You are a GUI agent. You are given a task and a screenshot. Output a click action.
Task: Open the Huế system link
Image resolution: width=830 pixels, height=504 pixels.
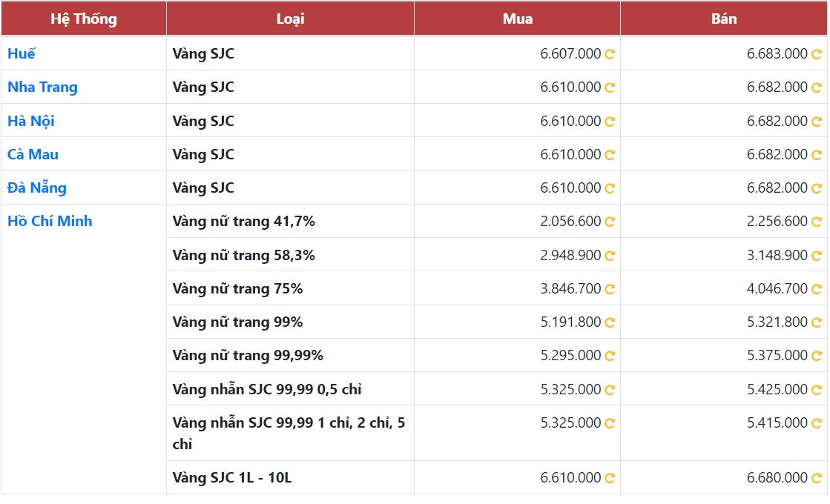point(22,53)
